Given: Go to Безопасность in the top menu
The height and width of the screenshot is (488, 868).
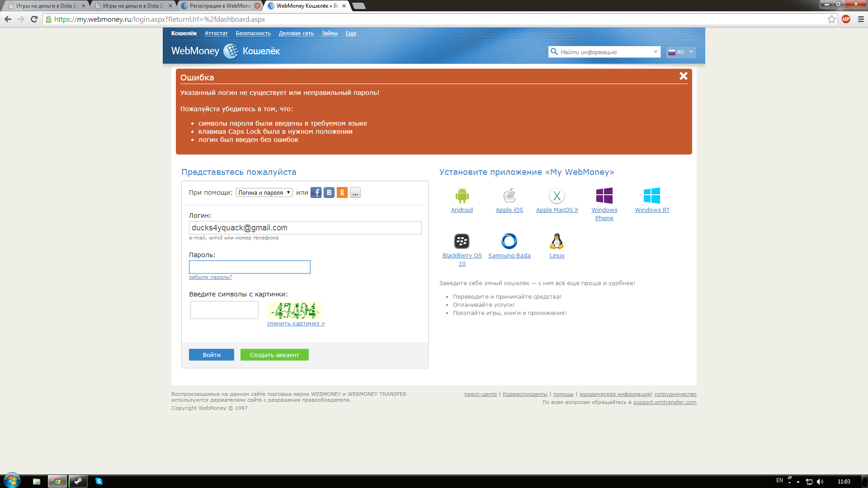Looking at the screenshot, I should pyautogui.click(x=253, y=33).
